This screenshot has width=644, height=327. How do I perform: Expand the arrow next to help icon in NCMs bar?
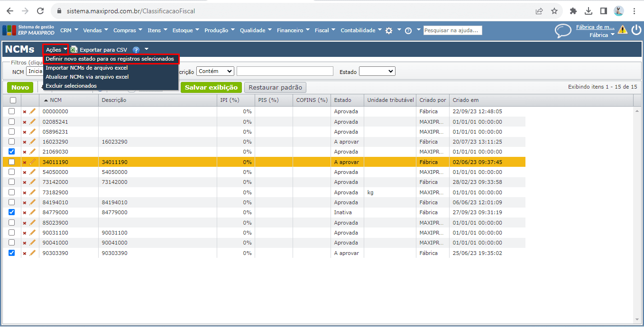147,49
